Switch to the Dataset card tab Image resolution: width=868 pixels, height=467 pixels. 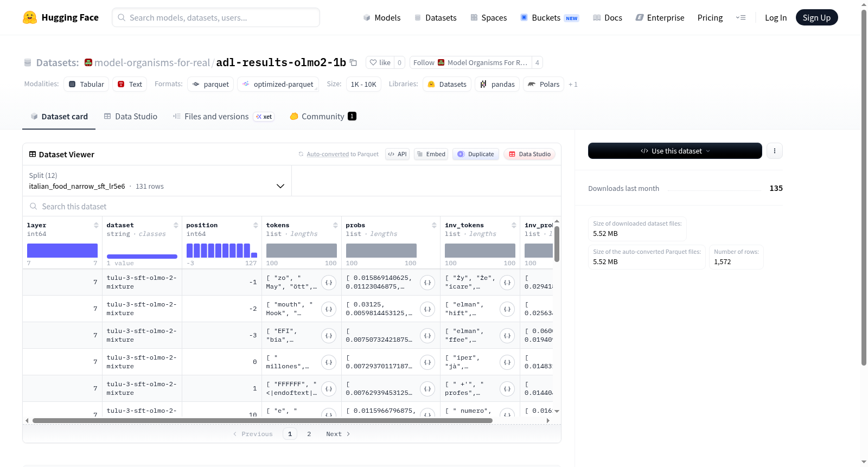point(59,116)
